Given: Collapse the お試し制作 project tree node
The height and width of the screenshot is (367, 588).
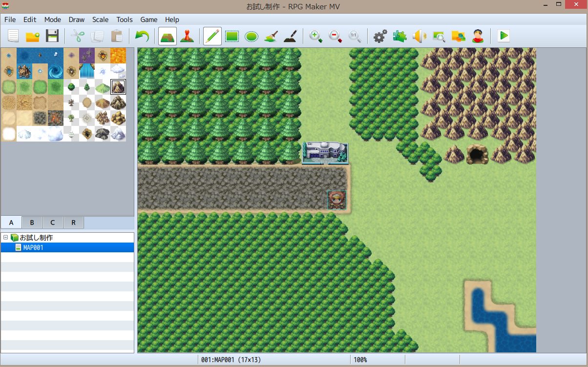Looking at the screenshot, I should (5, 238).
